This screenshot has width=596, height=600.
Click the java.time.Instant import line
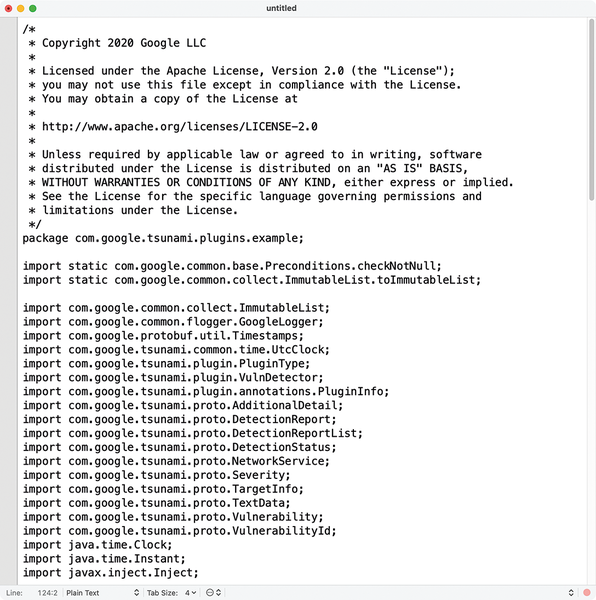click(104, 559)
